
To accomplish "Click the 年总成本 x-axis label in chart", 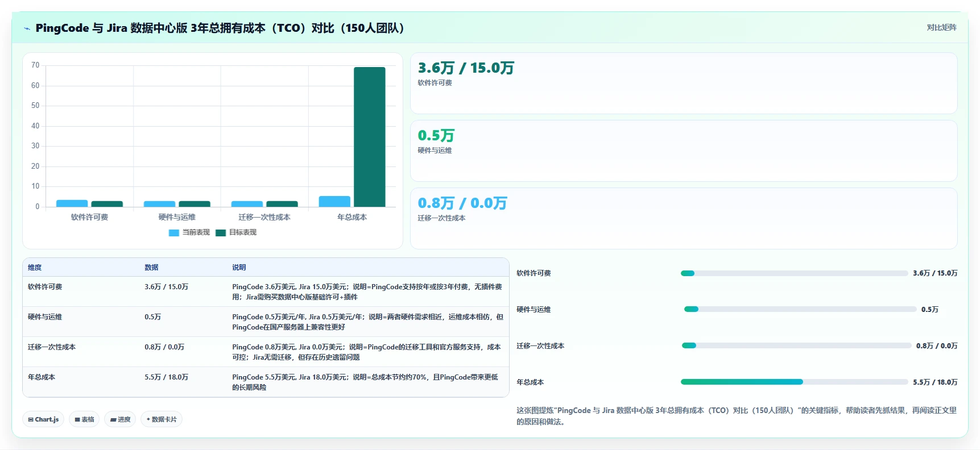I will 352,217.
